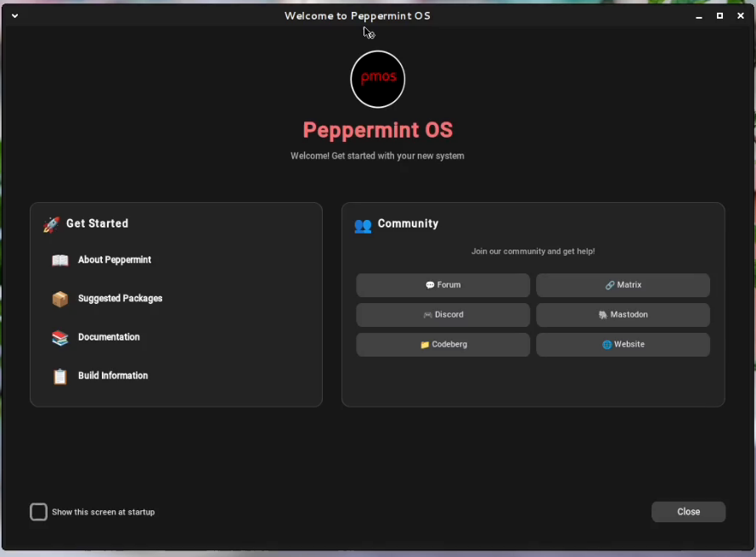Open the Documentation link
Screen dimensions: 756x557
109,337
